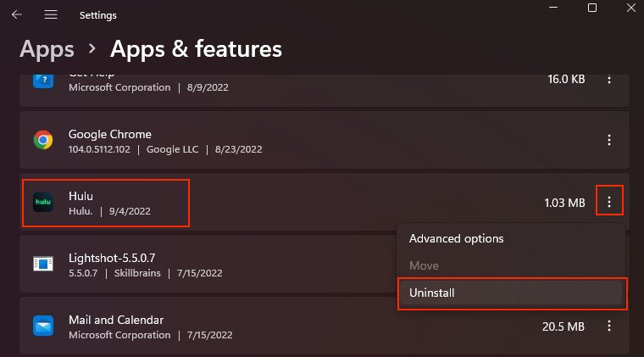The image size is (644, 357).
Task: Click the Get Help app icon
Action: tap(43, 81)
